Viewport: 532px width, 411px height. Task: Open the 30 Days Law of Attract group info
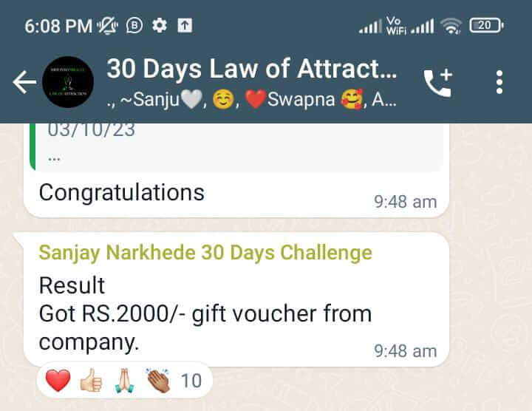[x=251, y=69]
